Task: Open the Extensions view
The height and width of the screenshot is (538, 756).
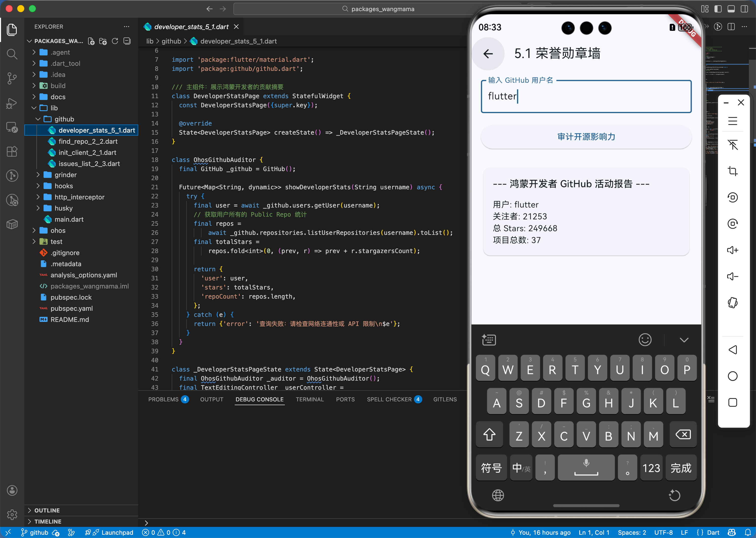Action: point(12,151)
